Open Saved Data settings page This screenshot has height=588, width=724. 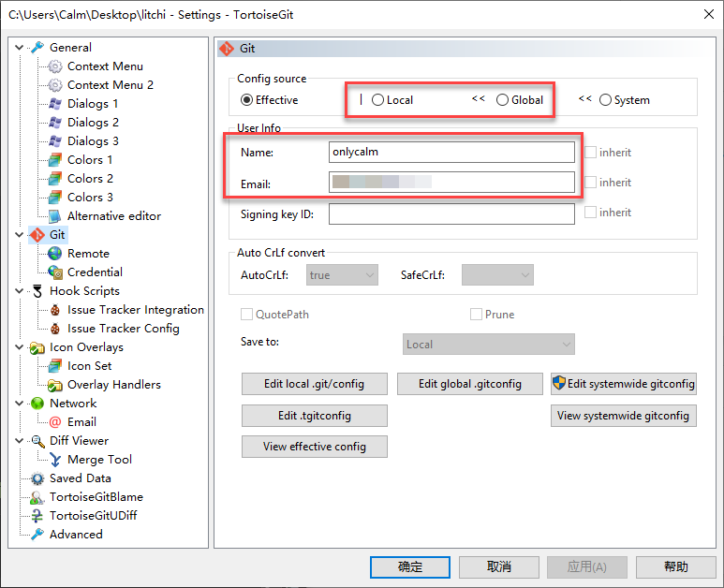tap(81, 478)
